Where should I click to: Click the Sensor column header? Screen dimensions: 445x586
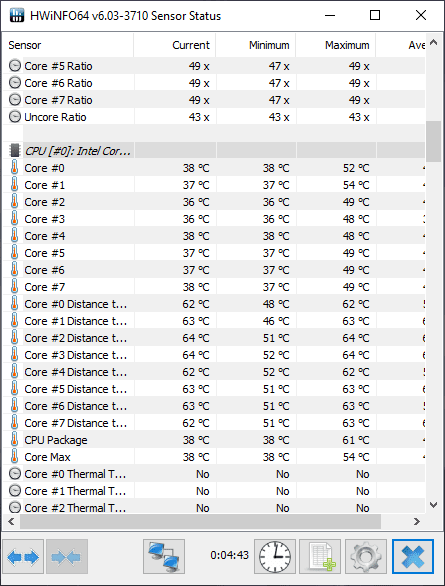pyautogui.click(x=68, y=45)
